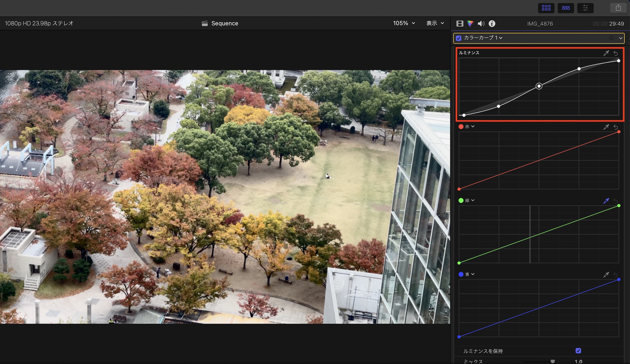Screen dimensions: 630x364
Task: Open the audio inspector tab
Action: click(481, 24)
